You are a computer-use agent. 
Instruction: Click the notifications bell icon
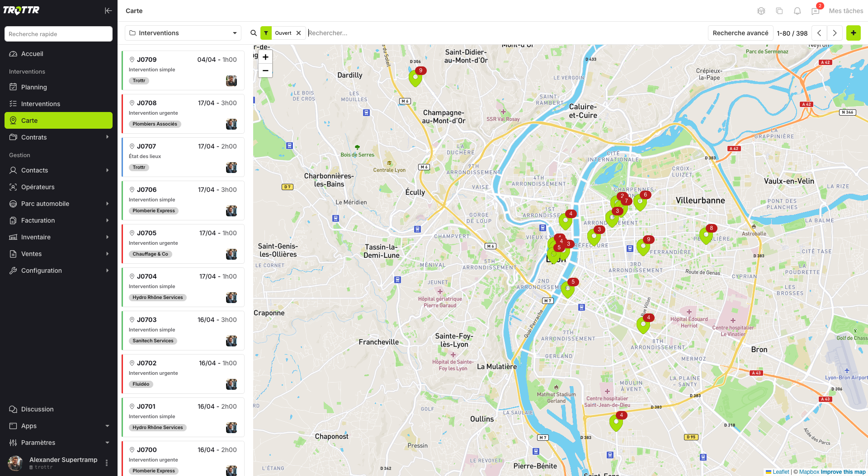pos(797,11)
